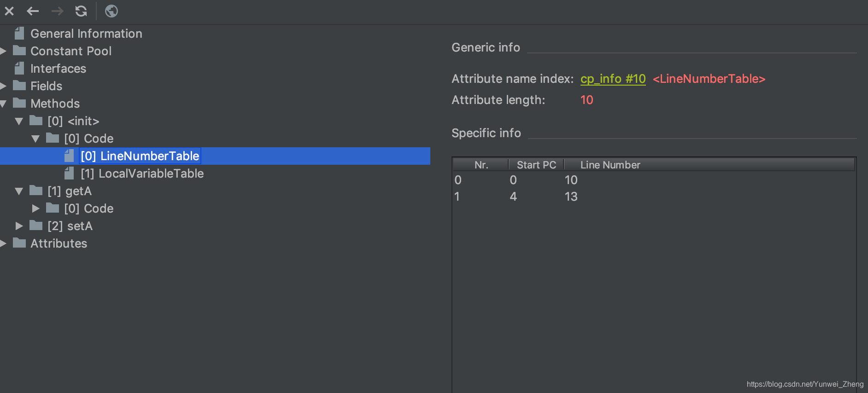This screenshot has width=868, height=393.
Task: Expand the Constant Pool node arrow
Action: [3, 51]
